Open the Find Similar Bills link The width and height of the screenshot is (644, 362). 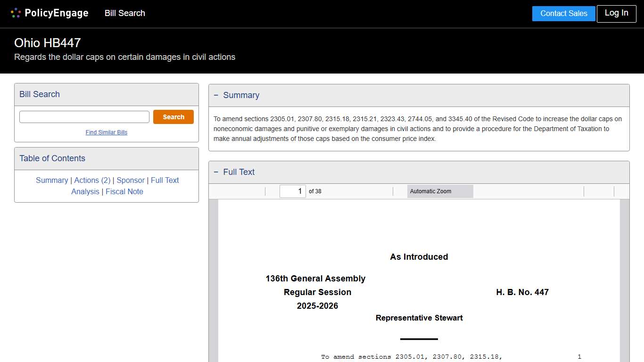[x=106, y=132]
